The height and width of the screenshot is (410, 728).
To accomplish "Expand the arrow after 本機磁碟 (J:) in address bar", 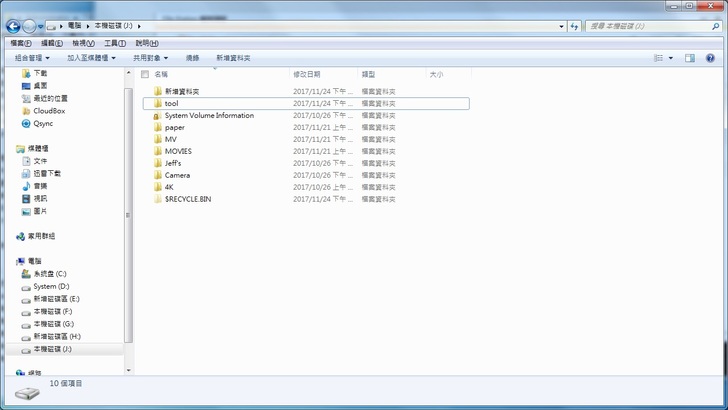I will (x=139, y=26).
